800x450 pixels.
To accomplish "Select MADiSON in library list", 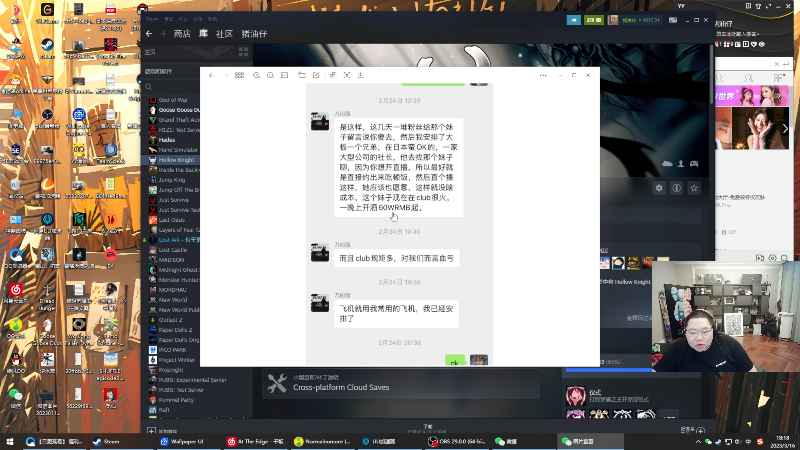I will pyautogui.click(x=171, y=260).
